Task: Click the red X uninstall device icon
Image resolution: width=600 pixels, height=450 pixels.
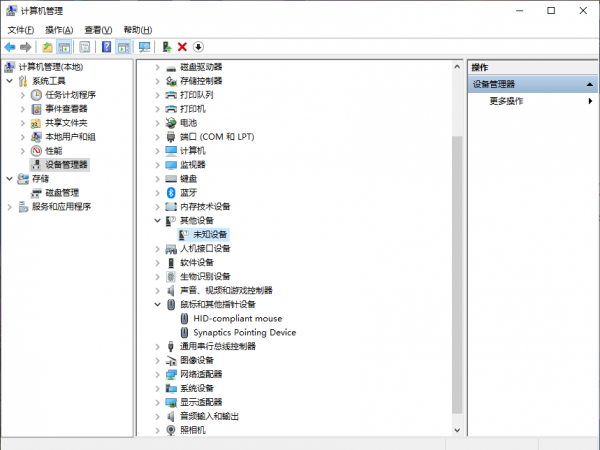Action: 182,47
